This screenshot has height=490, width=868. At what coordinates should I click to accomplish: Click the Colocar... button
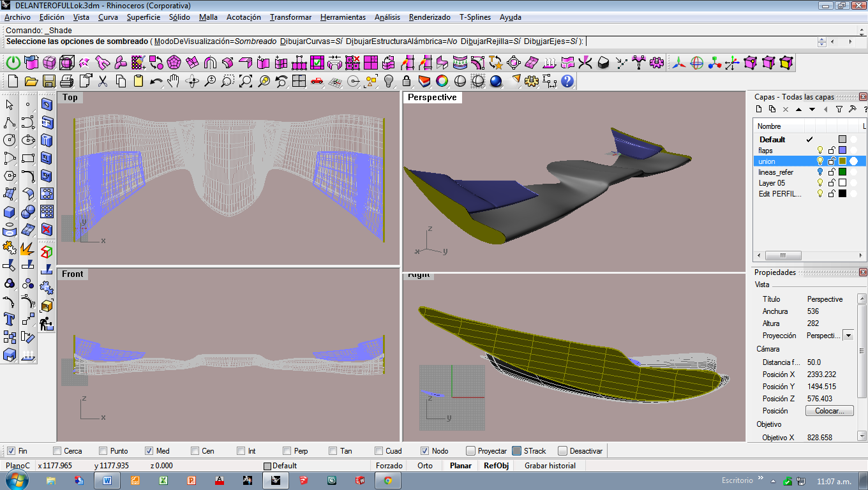coord(830,411)
